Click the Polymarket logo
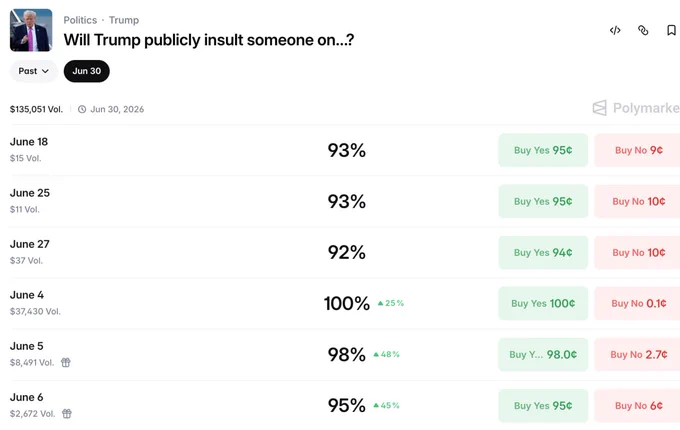 point(636,108)
